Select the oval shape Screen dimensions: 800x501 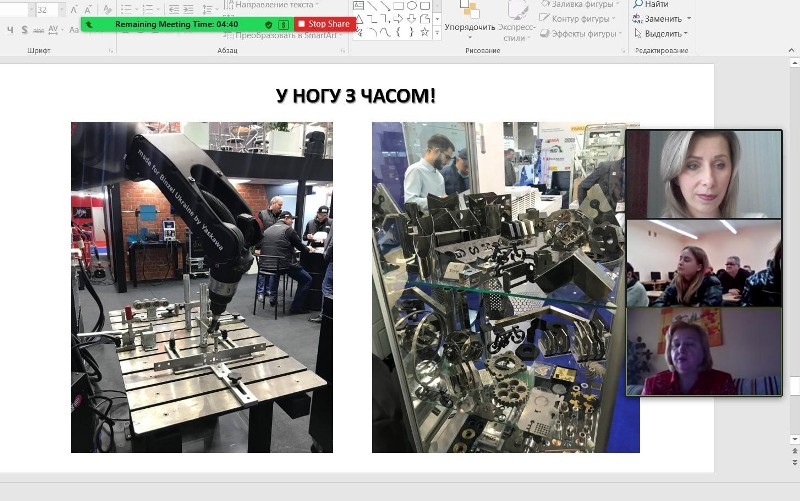point(411,6)
